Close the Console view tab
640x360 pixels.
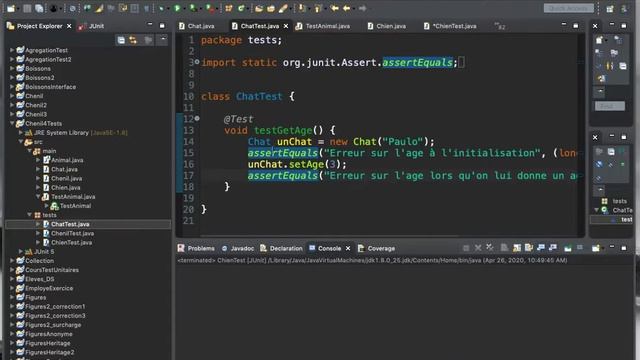pos(348,248)
